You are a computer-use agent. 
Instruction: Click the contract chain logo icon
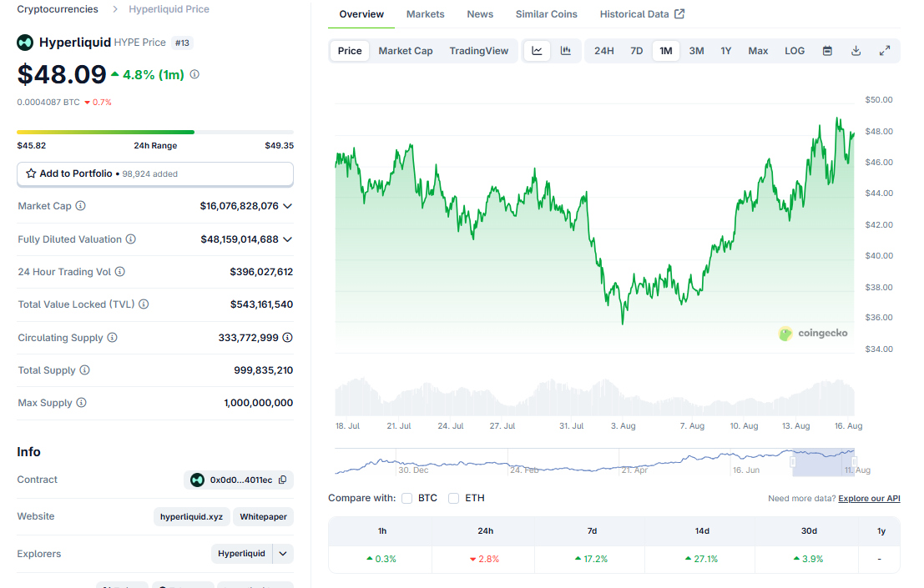point(198,480)
